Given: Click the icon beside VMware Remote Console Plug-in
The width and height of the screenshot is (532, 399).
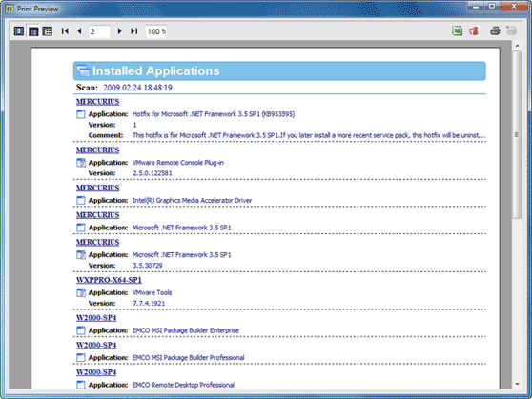Looking at the screenshot, I should pyautogui.click(x=81, y=163).
